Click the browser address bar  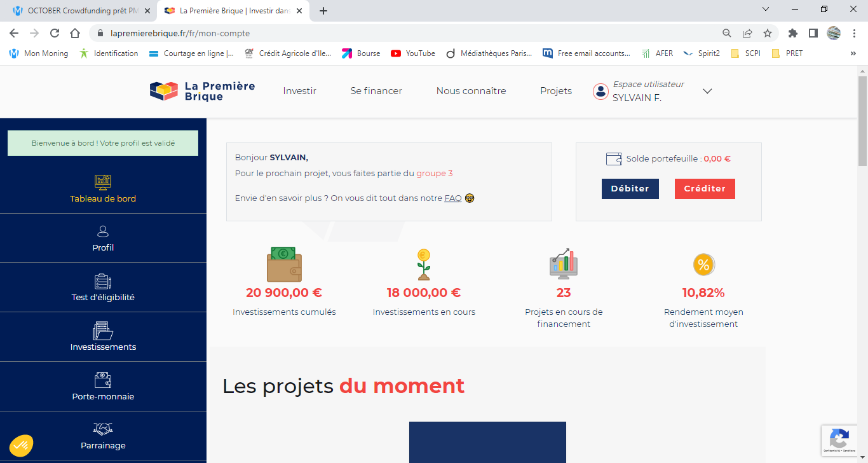pyautogui.click(x=407, y=33)
